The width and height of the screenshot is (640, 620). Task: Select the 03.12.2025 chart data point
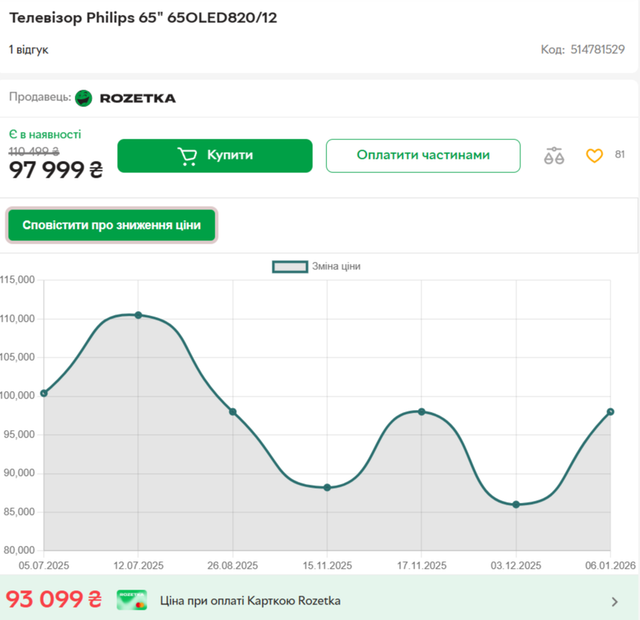[516, 504]
